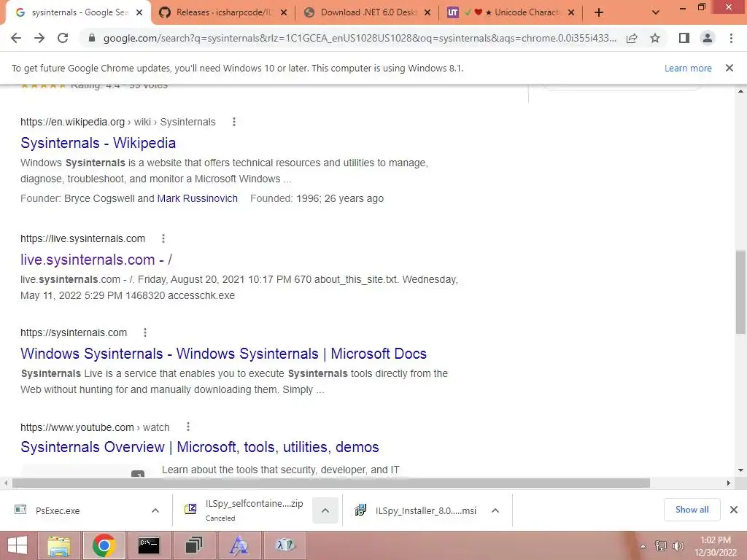Show hidden system tray icons
The image size is (747, 560).
643,546
